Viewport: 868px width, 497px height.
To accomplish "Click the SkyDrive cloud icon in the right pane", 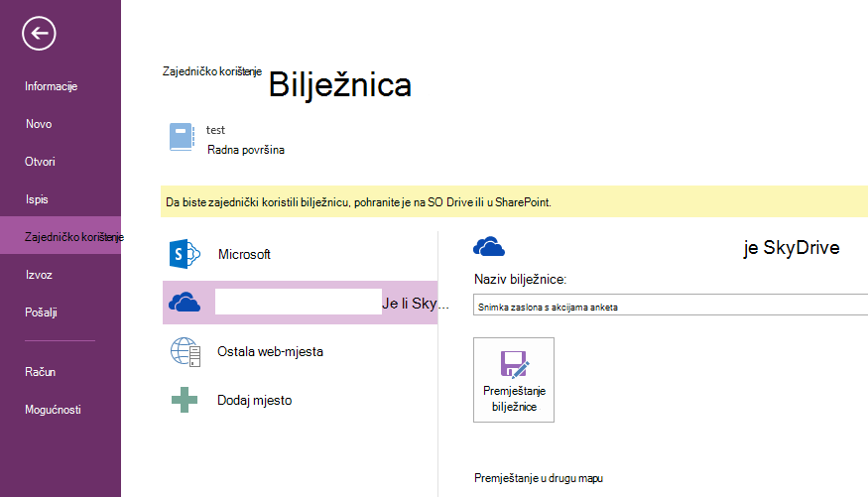I will [x=489, y=246].
